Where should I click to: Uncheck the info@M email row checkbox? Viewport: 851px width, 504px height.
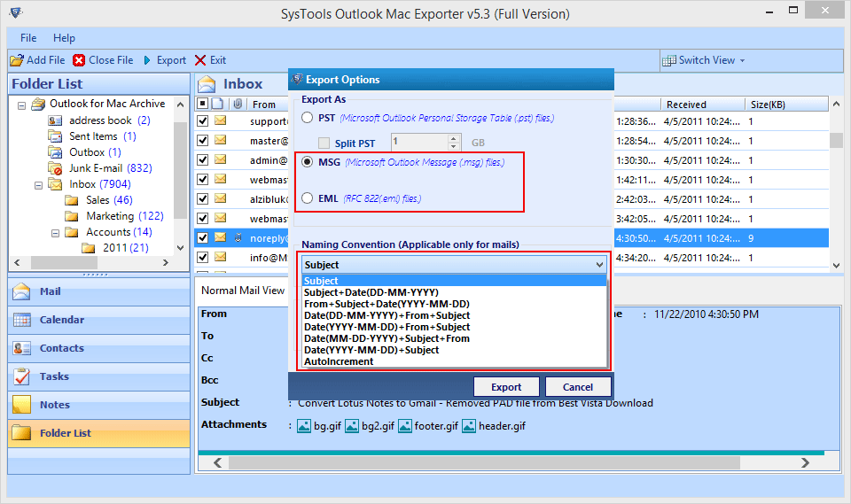coord(202,257)
